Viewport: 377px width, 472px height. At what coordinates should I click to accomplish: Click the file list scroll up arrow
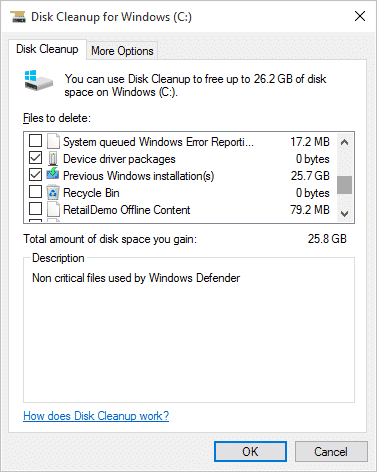coord(345,142)
